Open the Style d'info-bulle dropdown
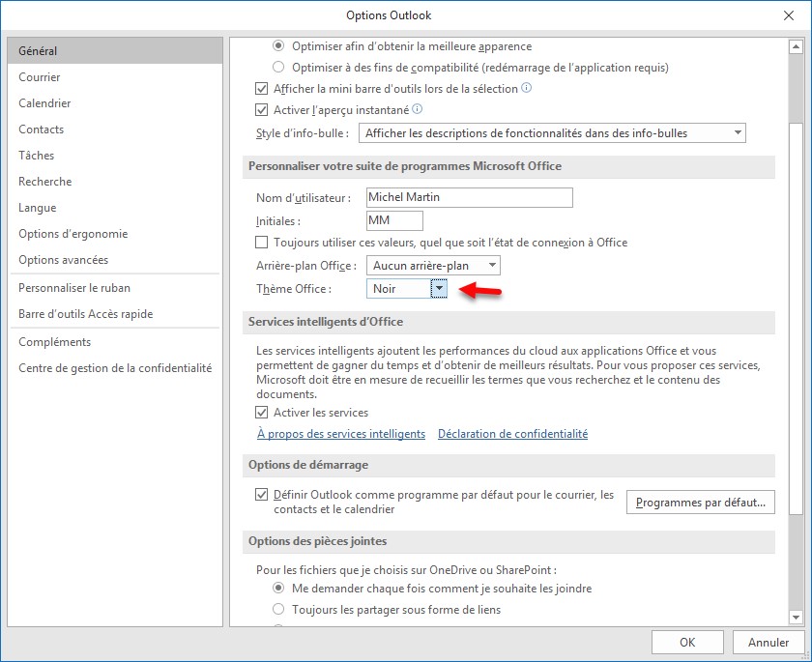The image size is (812, 662). [552, 133]
